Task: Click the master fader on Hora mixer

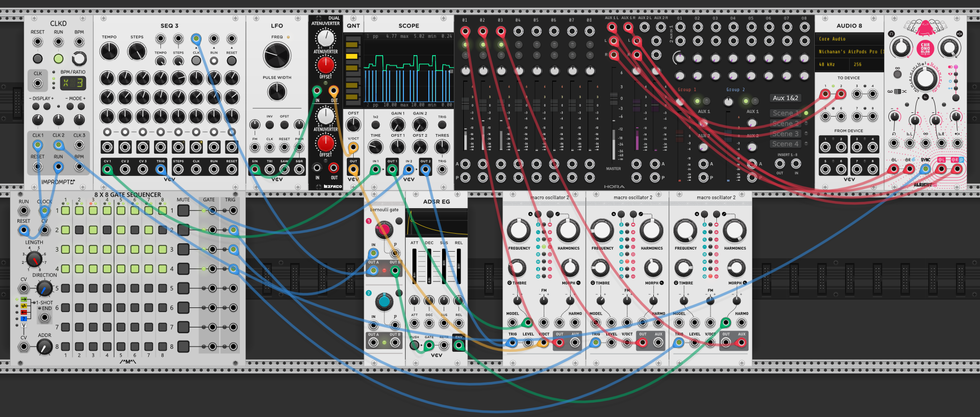Action: coord(614,98)
